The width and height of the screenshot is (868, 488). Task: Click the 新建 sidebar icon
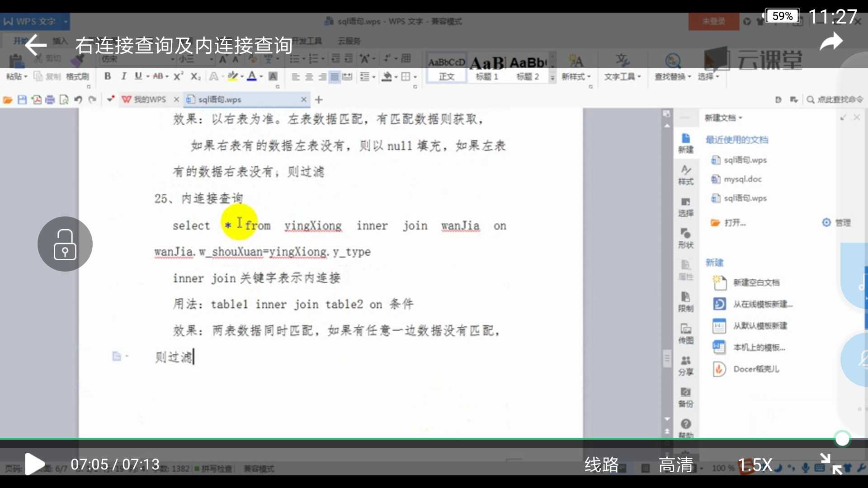[x=685, y=143]
